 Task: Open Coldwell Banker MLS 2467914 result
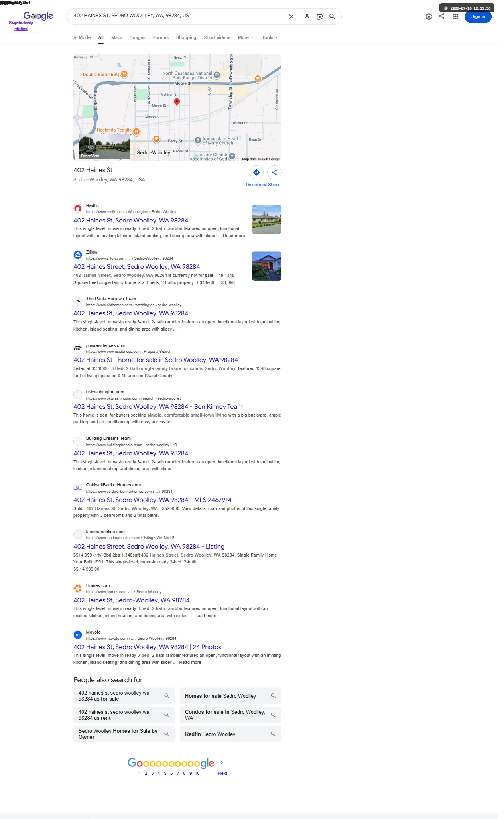tap(152, 500)
